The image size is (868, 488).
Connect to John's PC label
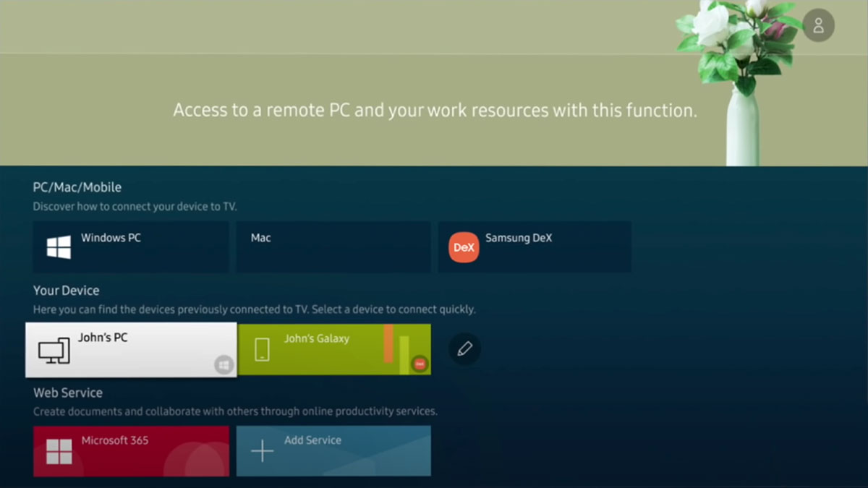[x=103, y=338]
